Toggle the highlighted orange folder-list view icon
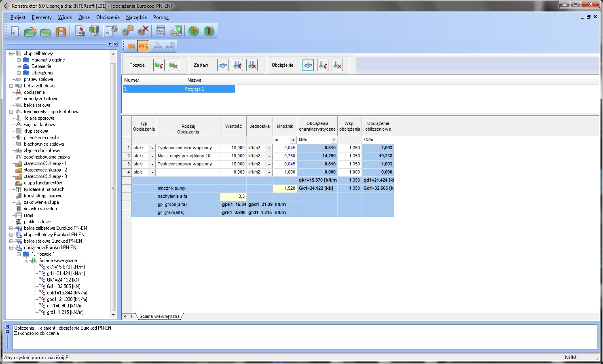This screenshot has width=603, height=364. (x=143, y=47)
